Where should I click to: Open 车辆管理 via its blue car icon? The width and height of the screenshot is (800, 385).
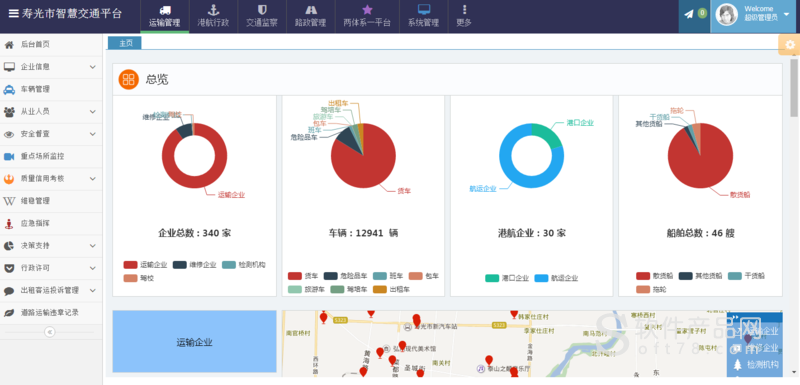pos(9,90)
